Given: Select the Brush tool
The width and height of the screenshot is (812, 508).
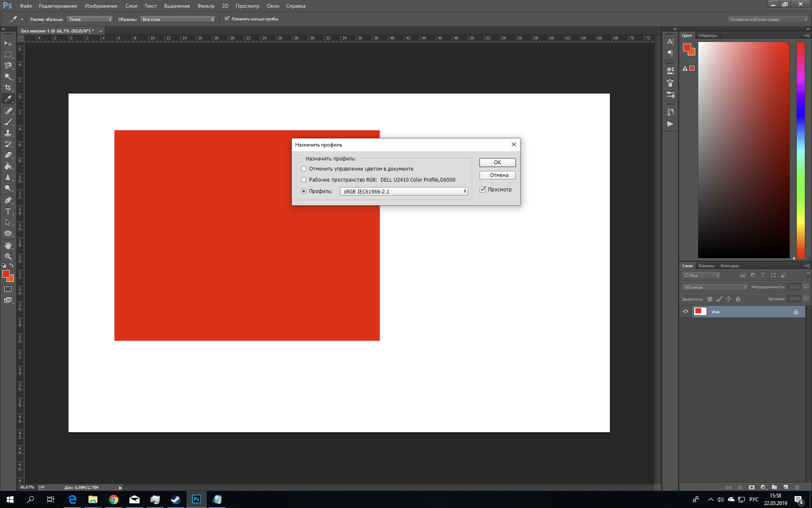Looking at the screenshot, I should pyautogui.click(x=8, y=122).
